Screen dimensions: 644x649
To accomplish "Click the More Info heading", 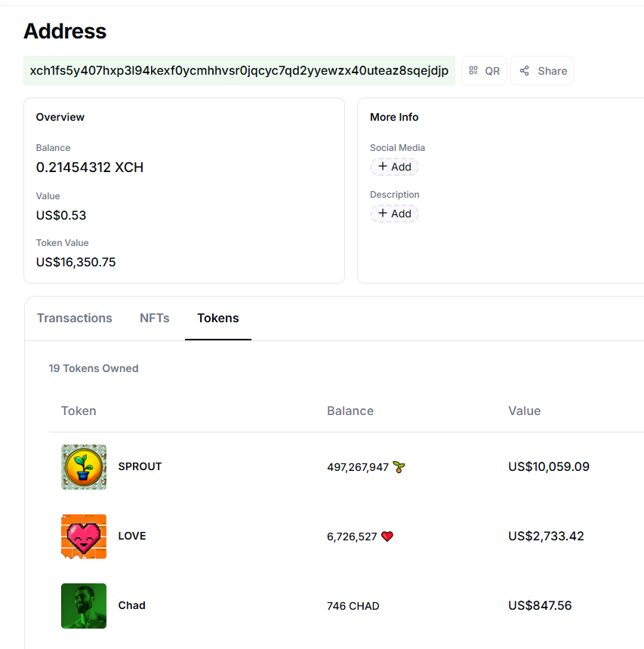I will point(394,117).
